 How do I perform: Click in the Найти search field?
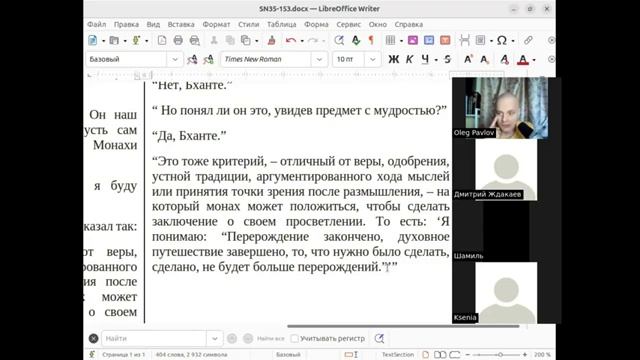tap(154, 338)
